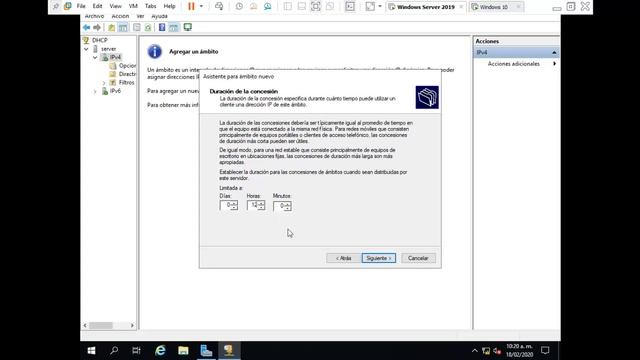Open the VMware File menu
This screenshot has height=360, width=640.
tap(81, 6)
